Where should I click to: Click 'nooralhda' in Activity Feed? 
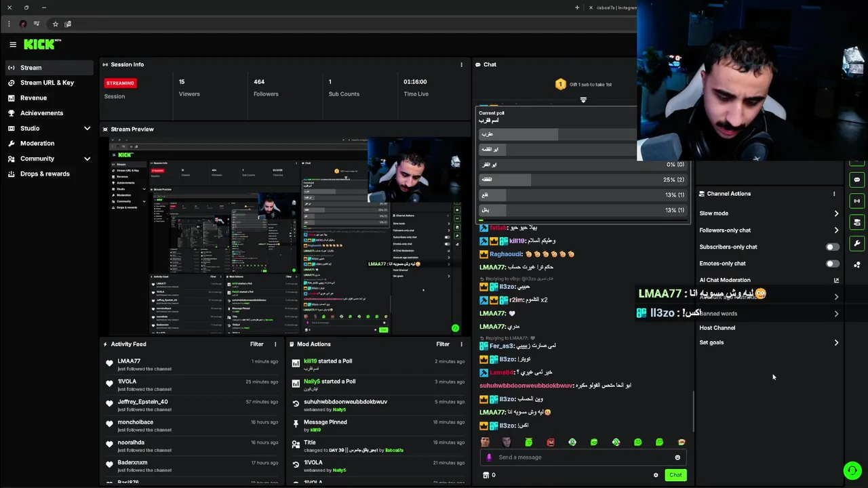click(131, 443)
